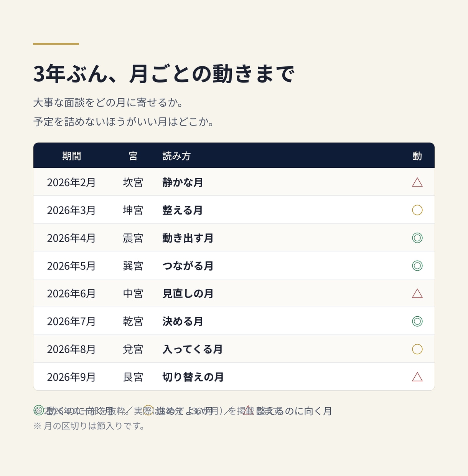Click the 動き出す月 reading
Viewport: 468px width, 476px height.
pyautogui.click(x=188, y=238)
